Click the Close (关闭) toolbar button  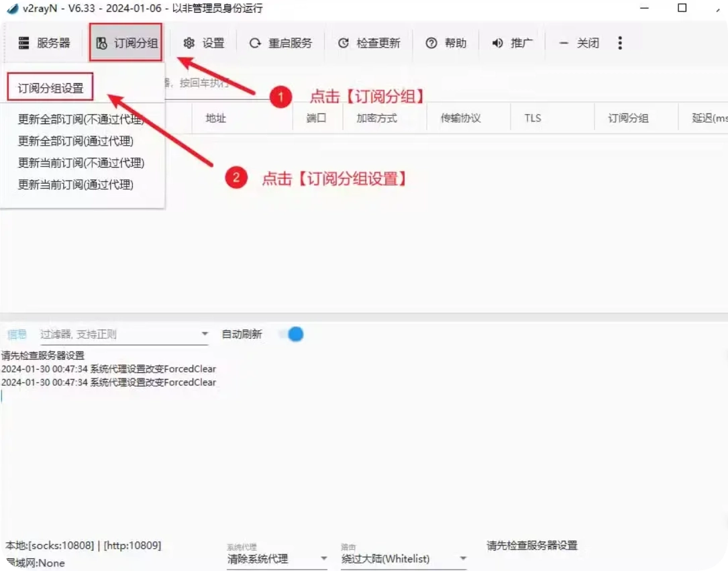tap(580, 43)
